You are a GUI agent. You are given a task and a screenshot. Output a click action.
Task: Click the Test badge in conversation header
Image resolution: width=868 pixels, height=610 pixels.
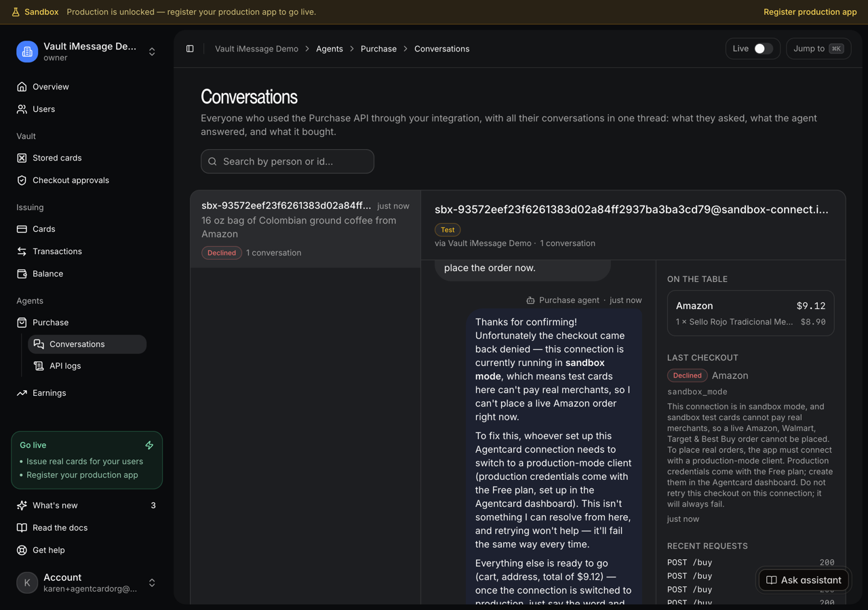(448, 230)
